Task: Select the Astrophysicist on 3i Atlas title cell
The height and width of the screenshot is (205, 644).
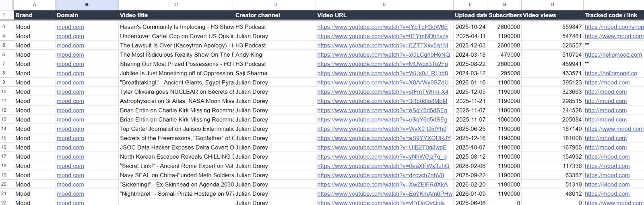Action: 176,101
